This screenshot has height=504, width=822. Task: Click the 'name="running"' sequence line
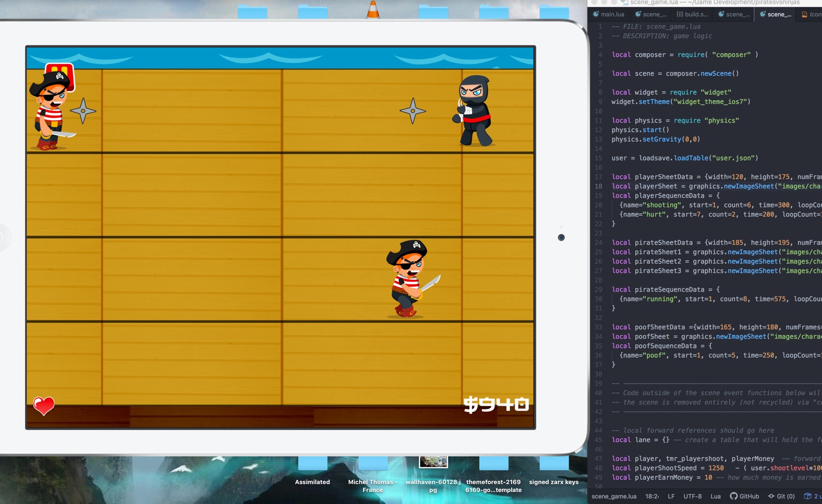721,299
